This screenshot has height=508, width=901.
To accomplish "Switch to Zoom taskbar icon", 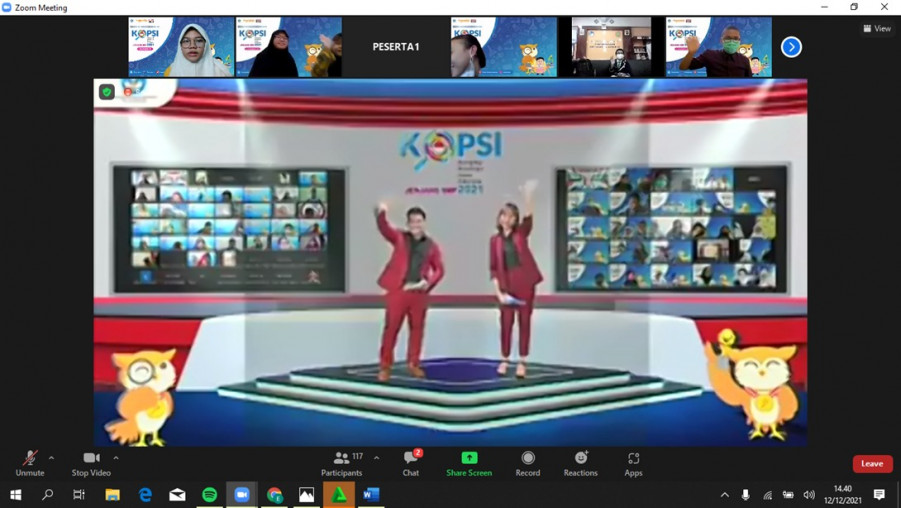I will (242, 495).
